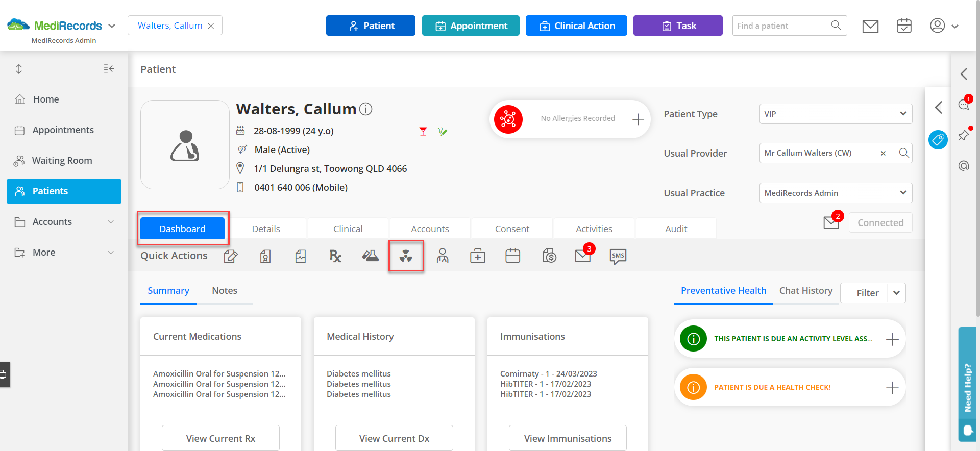Open the Accounts patient tab
Viewport: 980px width, 451px height.
coord(430,229)
